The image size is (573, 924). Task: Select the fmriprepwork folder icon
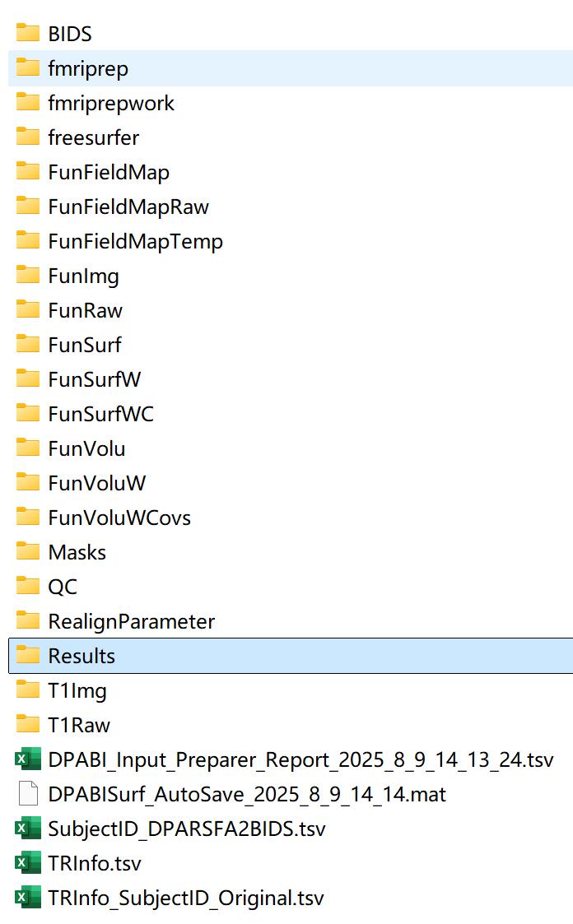[28, 102]
